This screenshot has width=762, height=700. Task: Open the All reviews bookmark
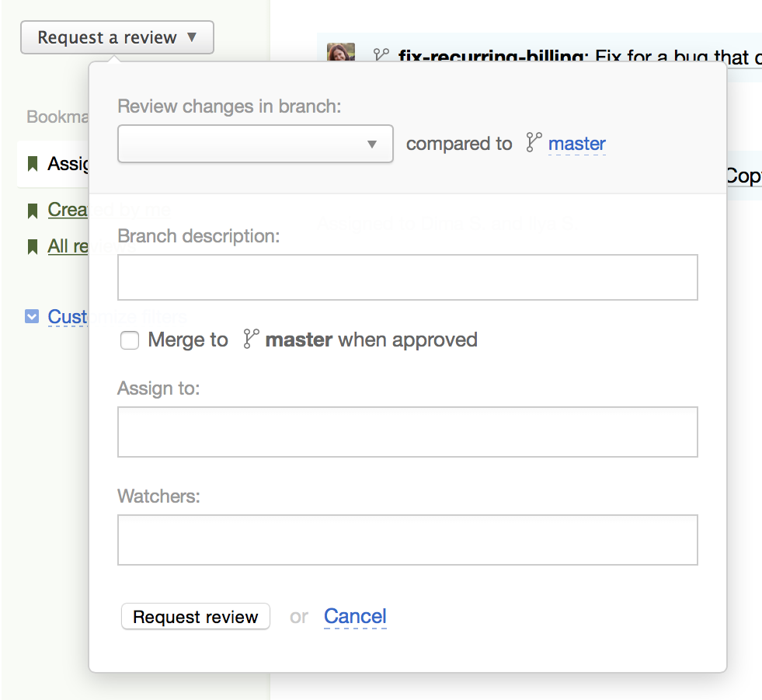(68, 246)
